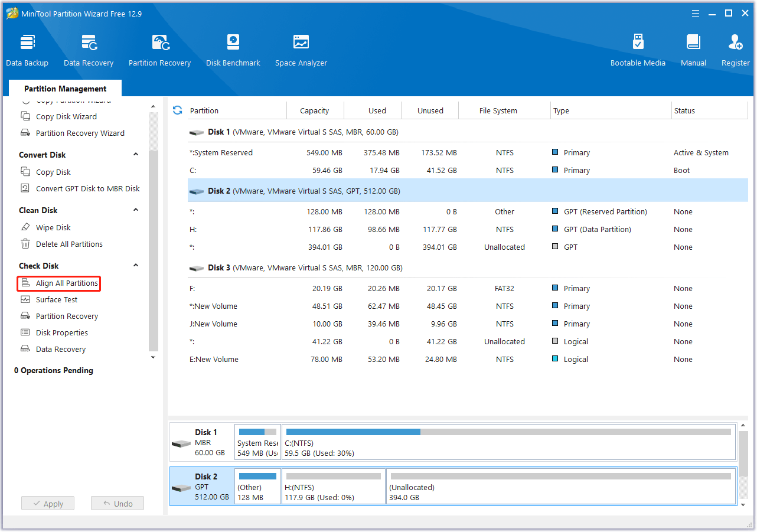Select the *:New Volume 48.51 GB row

point(468,306)
